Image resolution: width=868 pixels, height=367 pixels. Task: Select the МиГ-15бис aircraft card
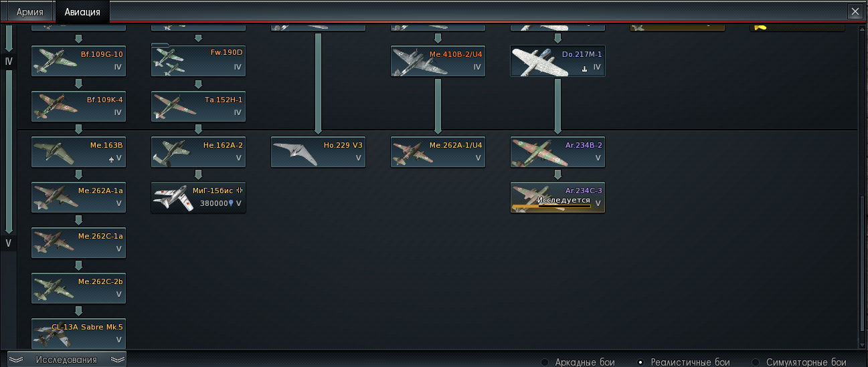pos(198,197)
